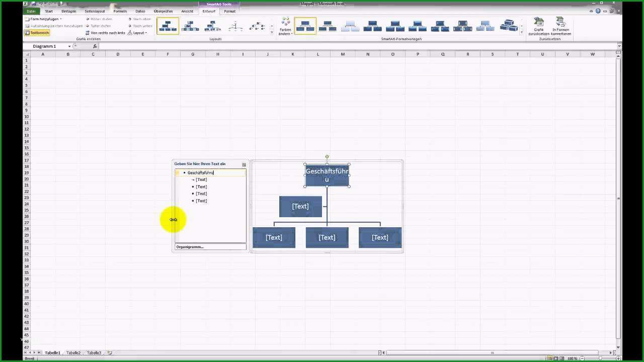The width and height of the screenshot is (644, 362).
Task: Click Nach unten command
Action: [x=140, y=26]
